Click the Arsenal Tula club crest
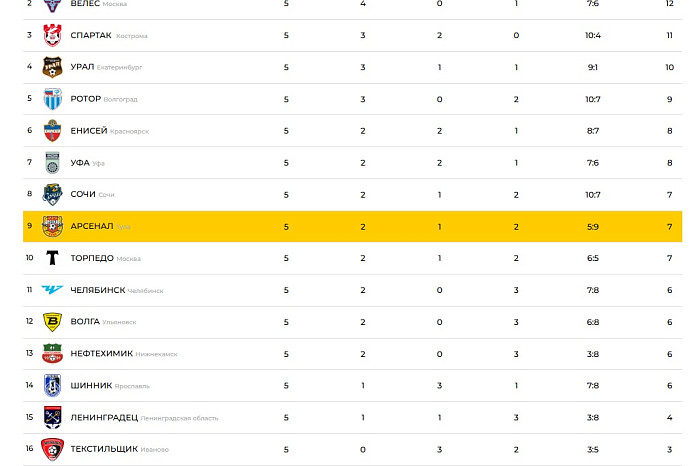This screenshot has height=466, width=700. click(52, 226)
